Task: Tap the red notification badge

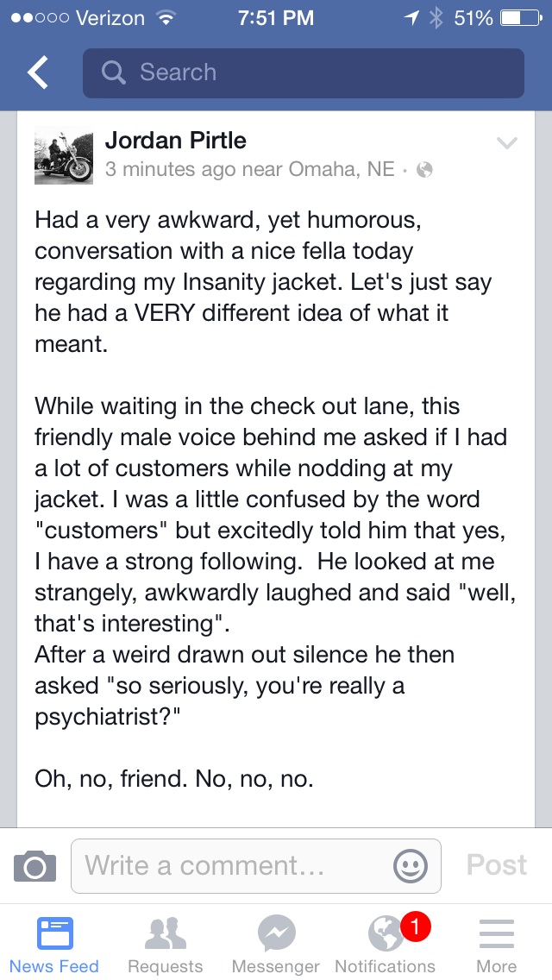Action: point(415,927)
